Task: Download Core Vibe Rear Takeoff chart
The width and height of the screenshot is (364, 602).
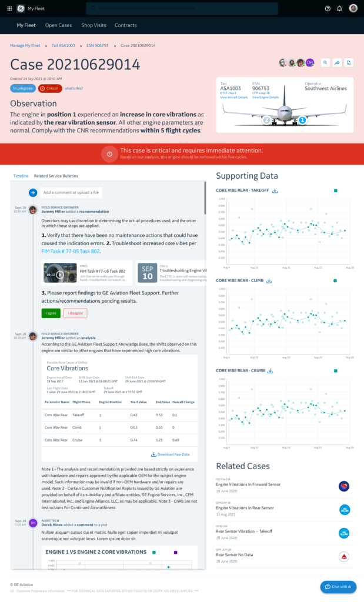Action: (x=275, y=191)
